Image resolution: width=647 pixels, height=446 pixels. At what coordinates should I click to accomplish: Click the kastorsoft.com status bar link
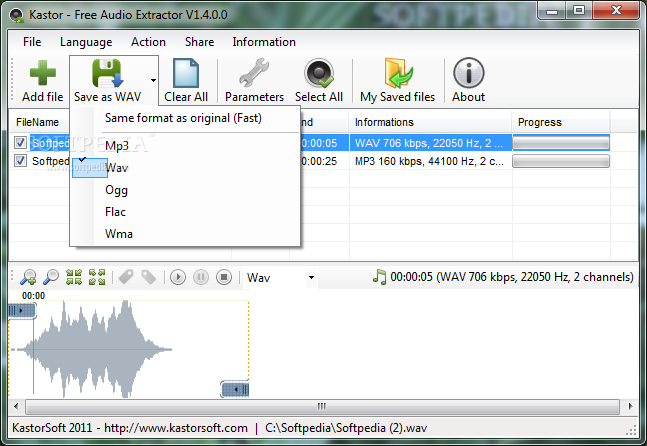(176, 428)
